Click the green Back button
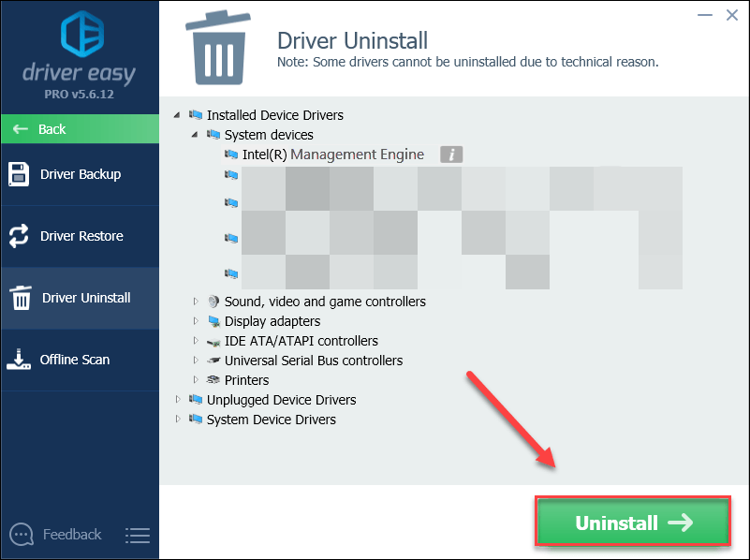The image size is (750, 560). (x=80, y=128)
